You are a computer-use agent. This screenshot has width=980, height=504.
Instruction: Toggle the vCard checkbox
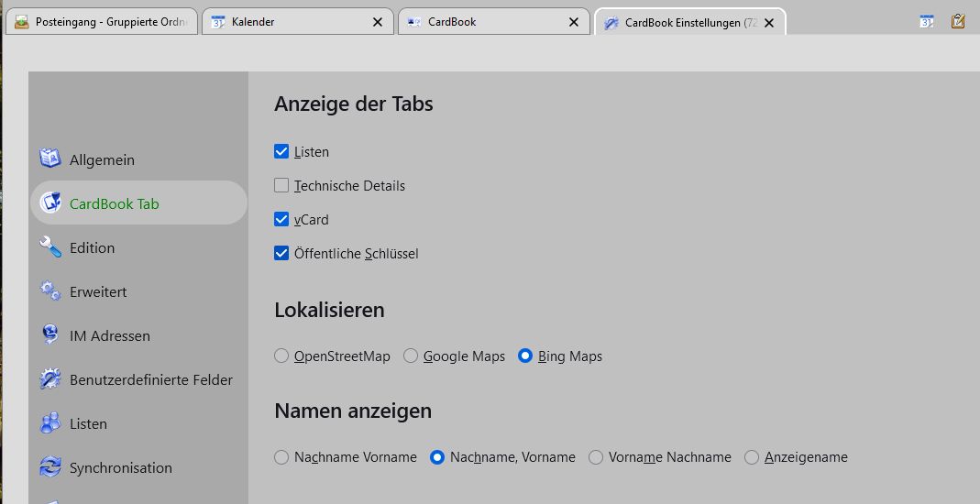281,219
